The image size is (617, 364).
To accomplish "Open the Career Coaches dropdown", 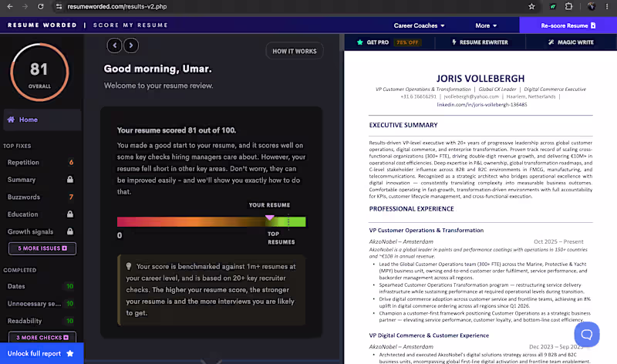I will coord(419,25).
